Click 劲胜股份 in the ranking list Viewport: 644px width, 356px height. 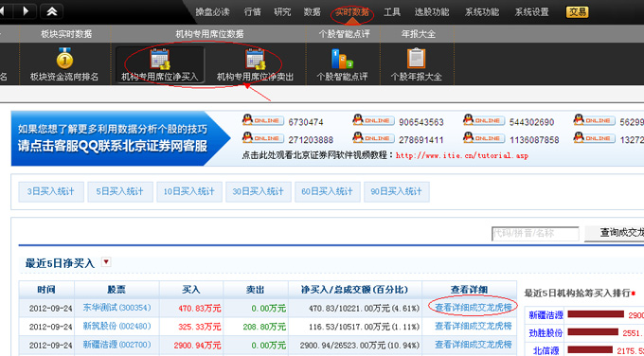[546, 333]
